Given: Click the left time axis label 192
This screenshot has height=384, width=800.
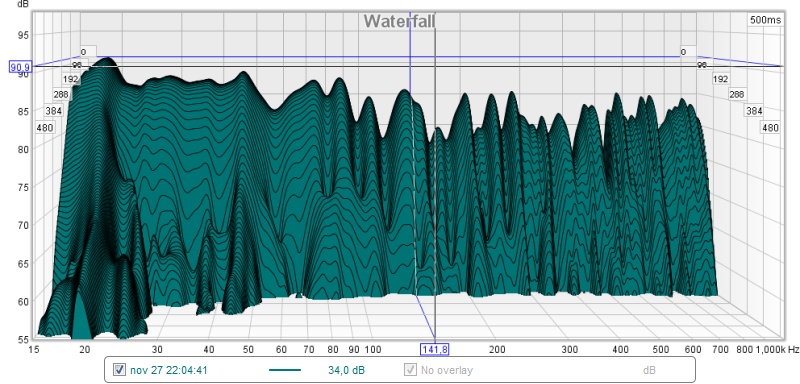Looking at the screenshot, I should [71, 79].
